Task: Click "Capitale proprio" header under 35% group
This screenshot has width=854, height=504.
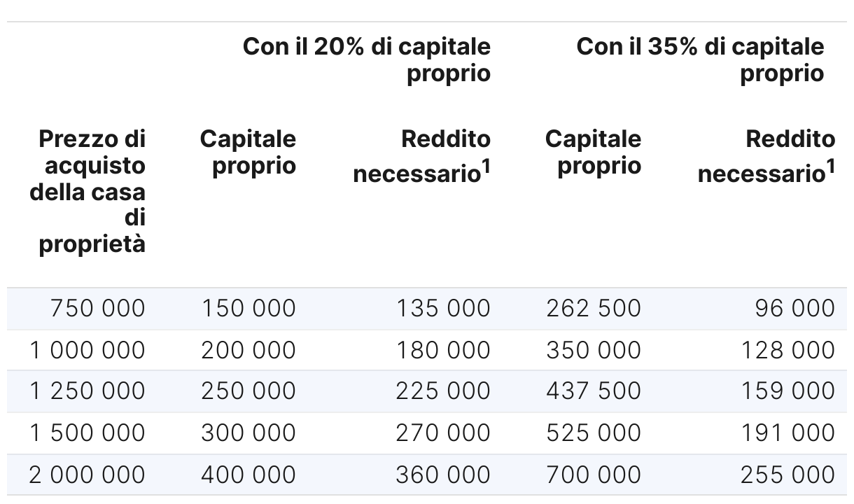Action: pos(593,152)
